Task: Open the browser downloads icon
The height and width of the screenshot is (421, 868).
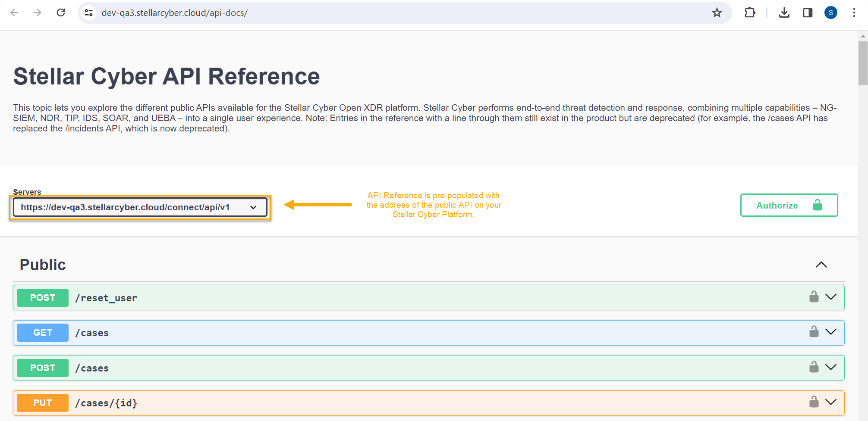Action: (x=784, y=13)
